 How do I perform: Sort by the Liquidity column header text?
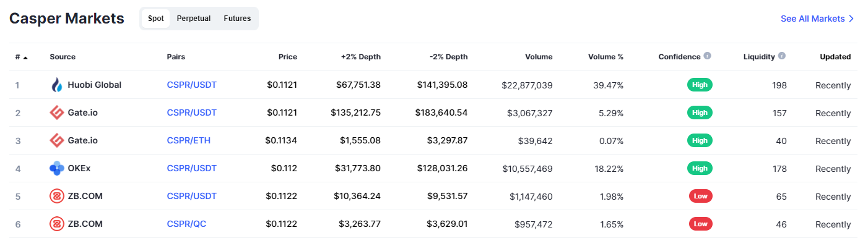(x=759, y=57)
